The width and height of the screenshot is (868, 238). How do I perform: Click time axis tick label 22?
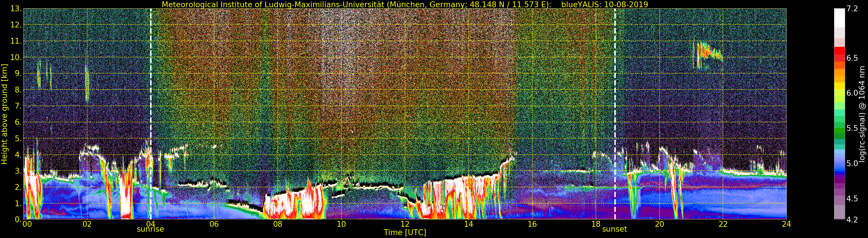point(723,224)
